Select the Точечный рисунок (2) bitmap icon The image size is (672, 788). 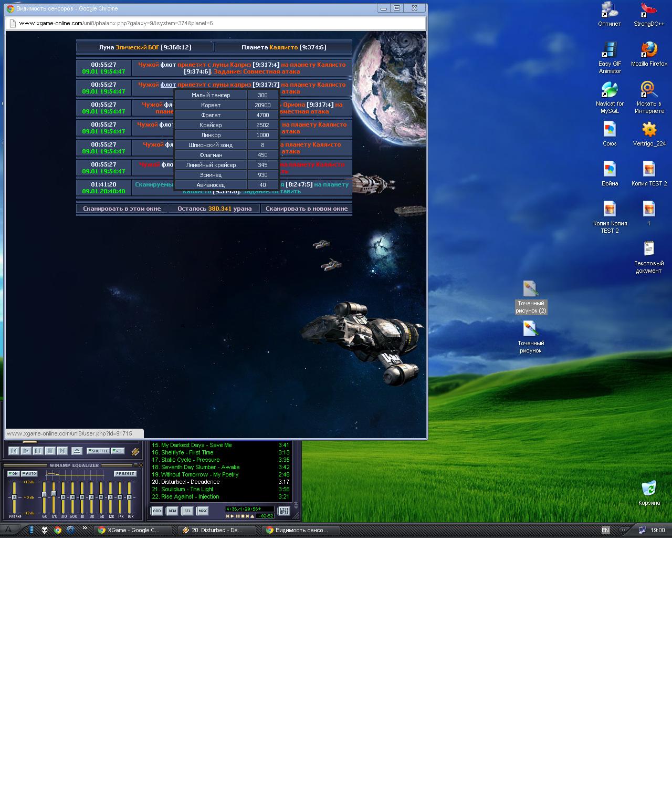point(531,297)
